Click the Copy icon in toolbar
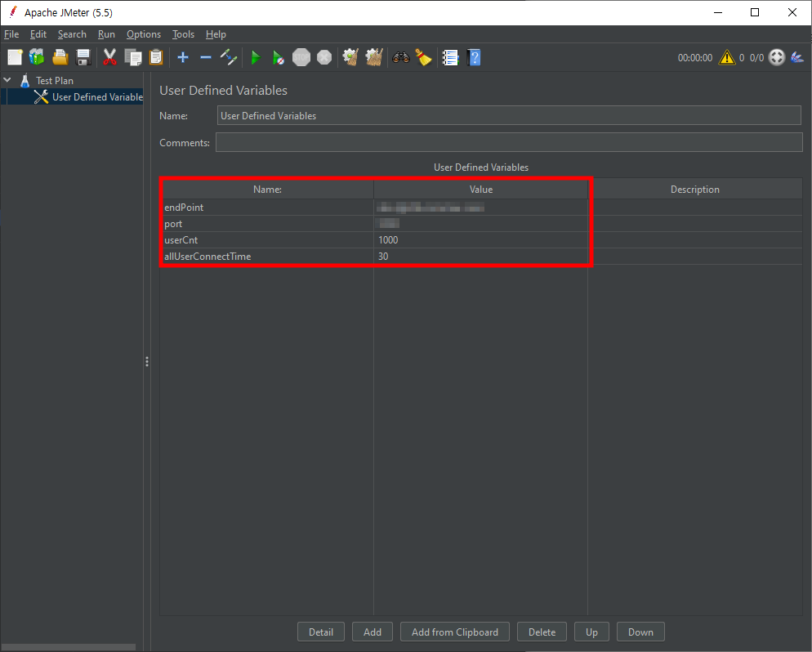Viewport: 812px width, 652px height. point(133,57)
